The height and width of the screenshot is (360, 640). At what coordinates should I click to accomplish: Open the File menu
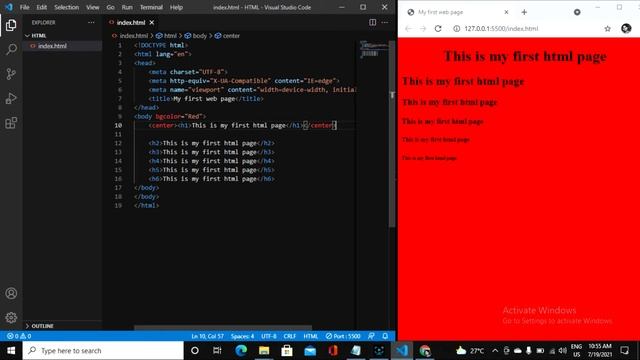pyautogui.click(x=24, y=7)
